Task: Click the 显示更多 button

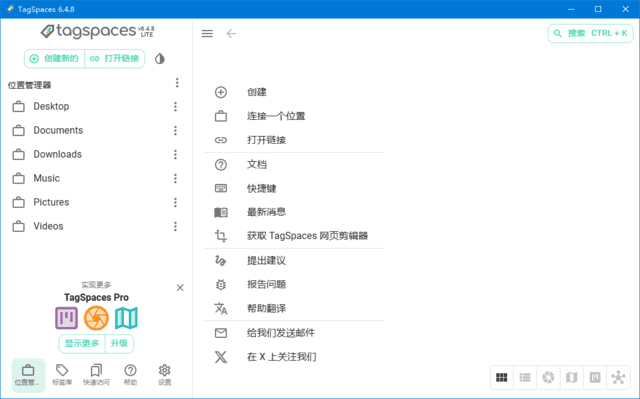Action: [82, 344]
